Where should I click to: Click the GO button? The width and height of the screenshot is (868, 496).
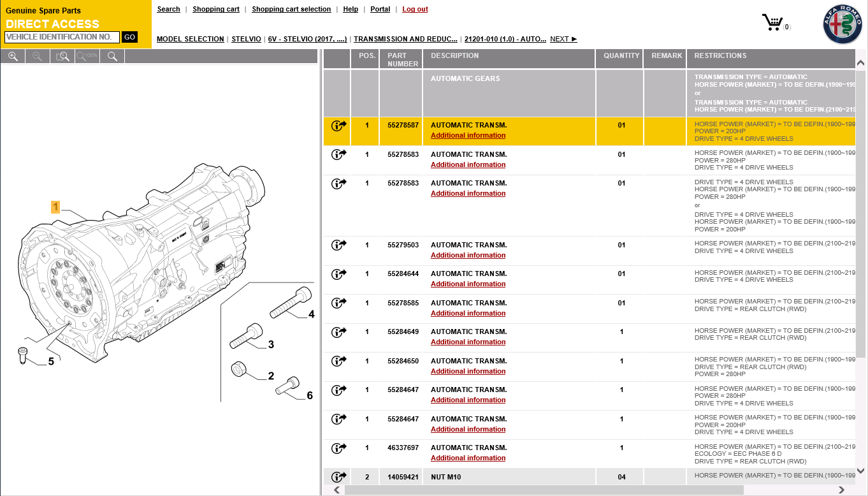129,37
